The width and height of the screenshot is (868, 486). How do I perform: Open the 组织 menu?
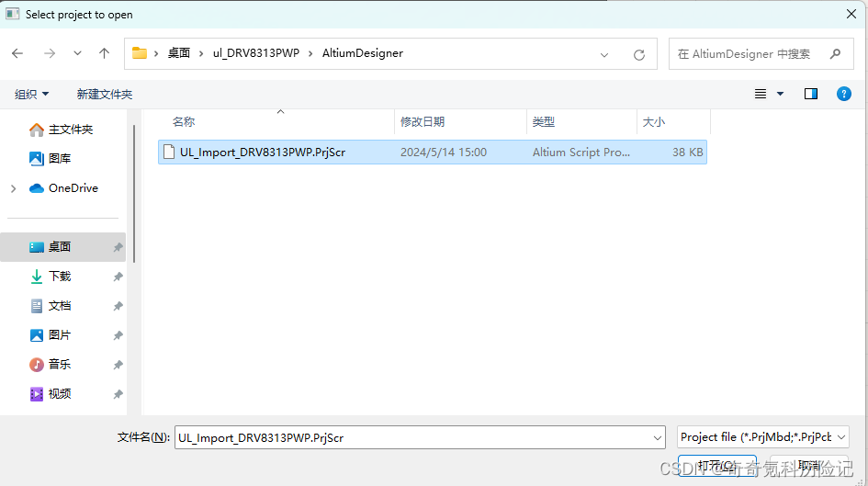[x=31, y=94]
